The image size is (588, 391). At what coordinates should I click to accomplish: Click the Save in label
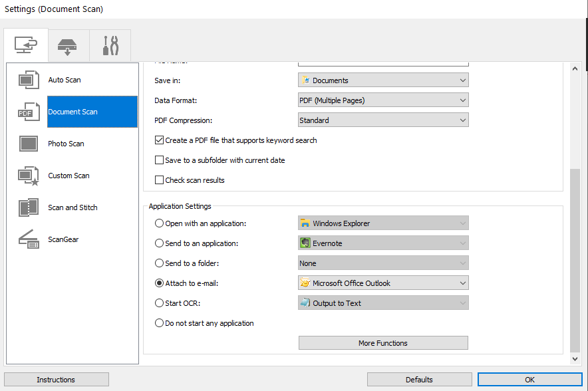(167, 80)
